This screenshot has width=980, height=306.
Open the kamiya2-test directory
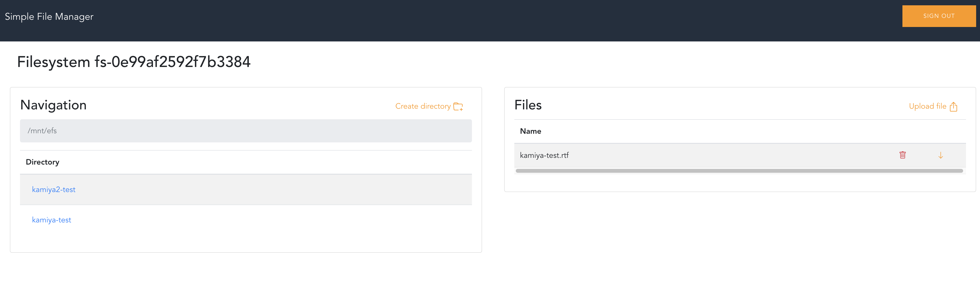[54, 189]
